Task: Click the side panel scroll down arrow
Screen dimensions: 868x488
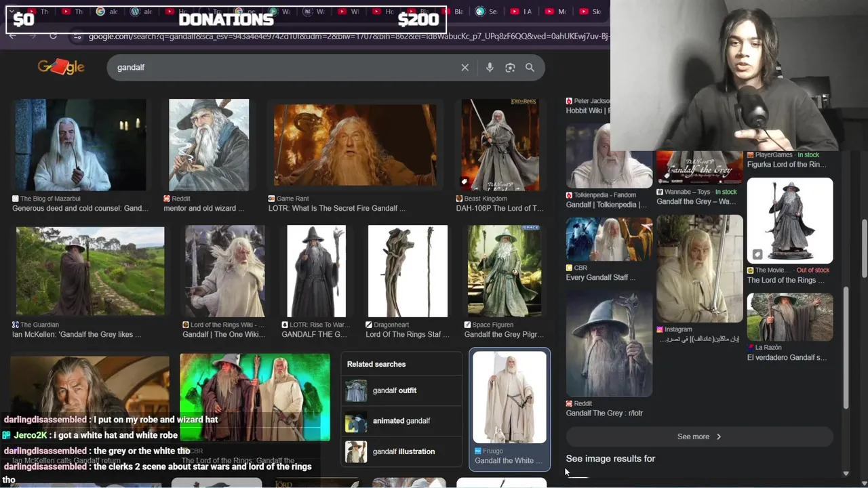Action: pyautogui.click(x=846, y=473)
